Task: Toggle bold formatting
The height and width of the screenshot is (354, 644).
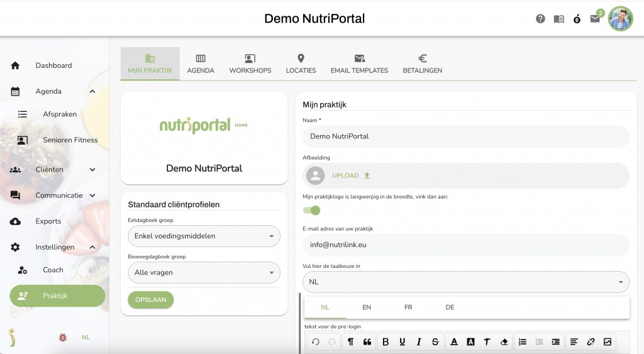Action: 386,341
